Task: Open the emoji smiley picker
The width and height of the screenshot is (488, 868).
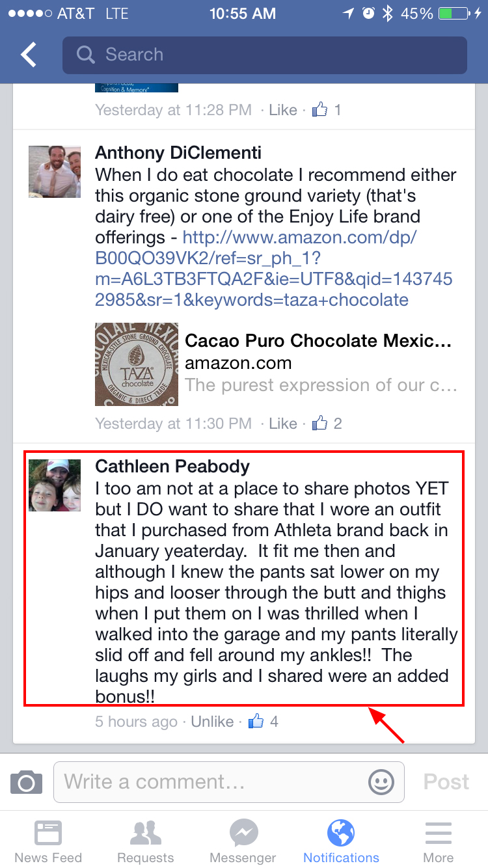Action: point(381,781)
